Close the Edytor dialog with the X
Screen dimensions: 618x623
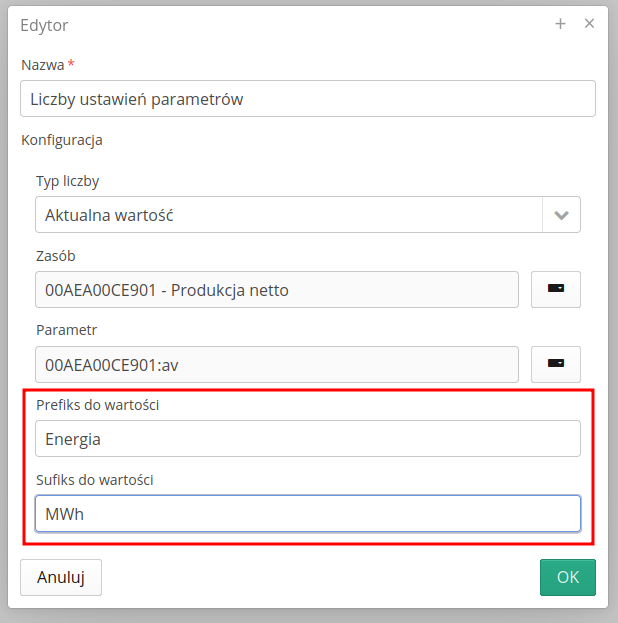coord(589,24)
